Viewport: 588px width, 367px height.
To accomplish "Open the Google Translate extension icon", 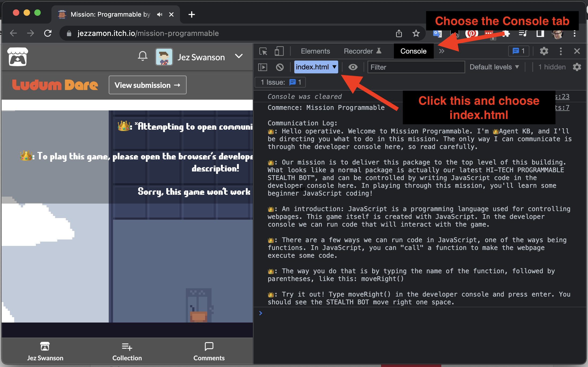I will 437,33.
